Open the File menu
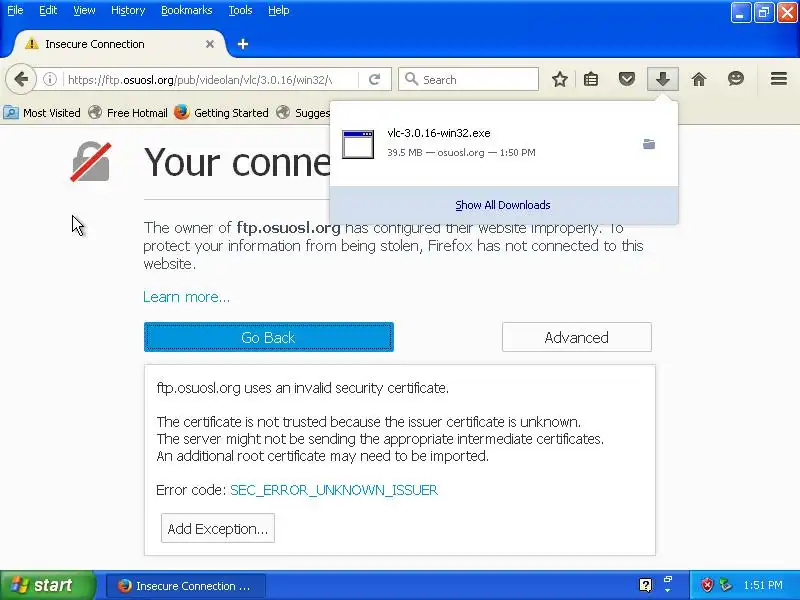This screenshot has width=800, height=600. pos(15,10)
